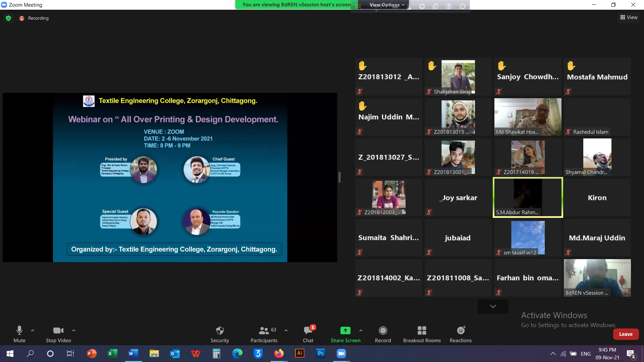The width and height of the screenshot is (644, 362).
Task: Select the BdREN vSession video tile
Action: tap(597, 278)
